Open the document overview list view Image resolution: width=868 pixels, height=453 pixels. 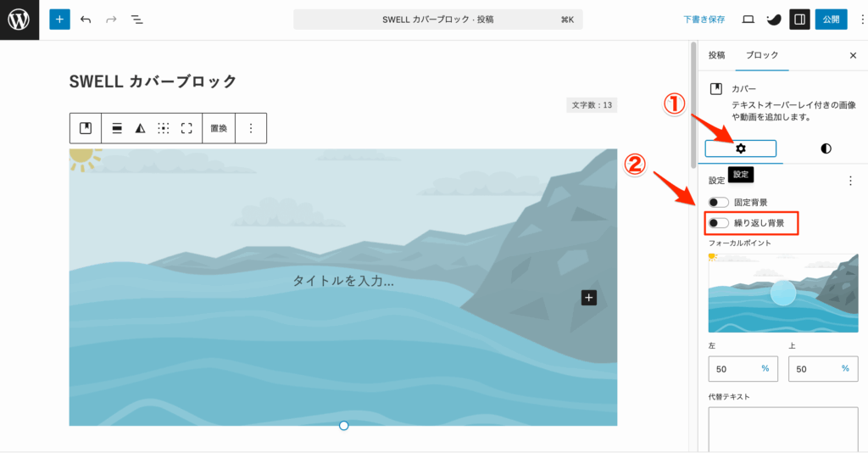(136, 20)
